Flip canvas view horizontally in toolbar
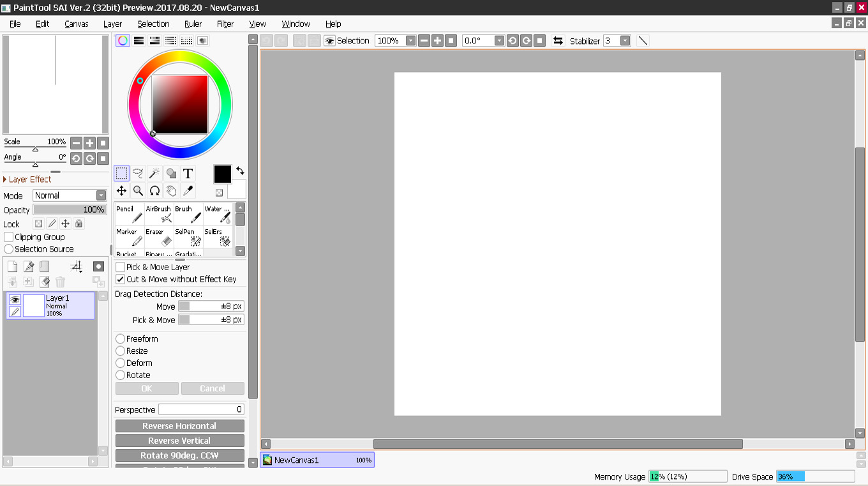868x486 pixels. 558,41
